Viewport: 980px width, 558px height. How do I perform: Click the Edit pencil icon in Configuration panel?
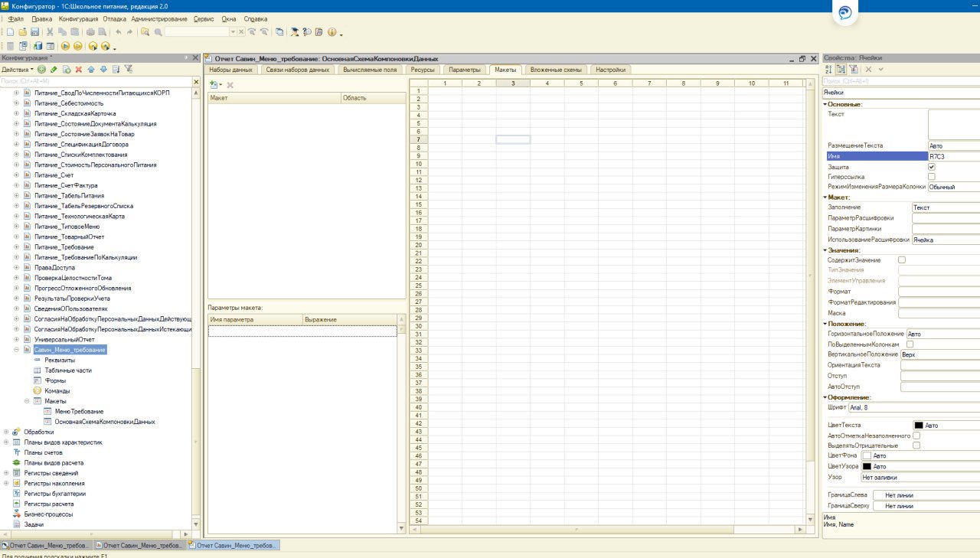[x=54, y=69]
